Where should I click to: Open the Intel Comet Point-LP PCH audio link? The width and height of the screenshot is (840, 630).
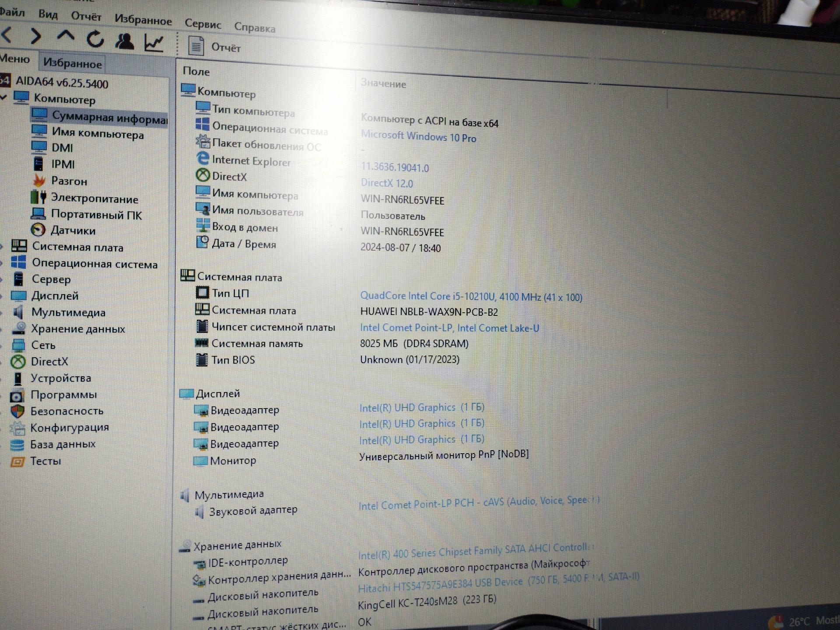(x=479, y=503)
